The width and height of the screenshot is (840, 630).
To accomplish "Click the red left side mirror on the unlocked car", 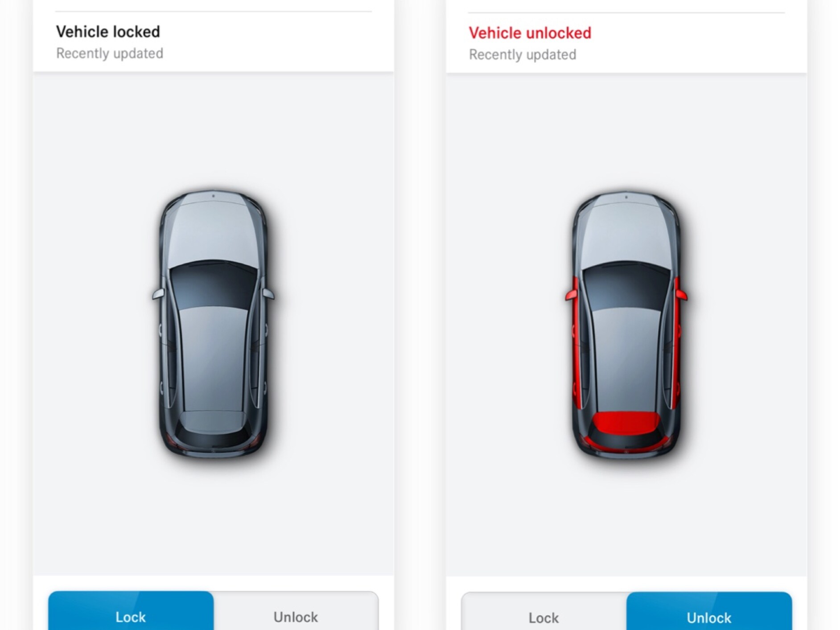I will (571, 295).
